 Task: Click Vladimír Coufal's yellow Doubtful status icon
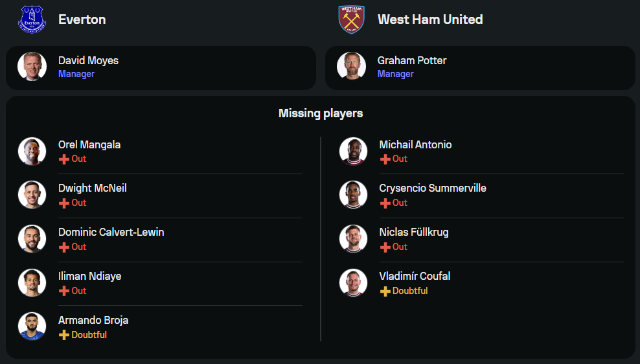[x=385, y=291]
